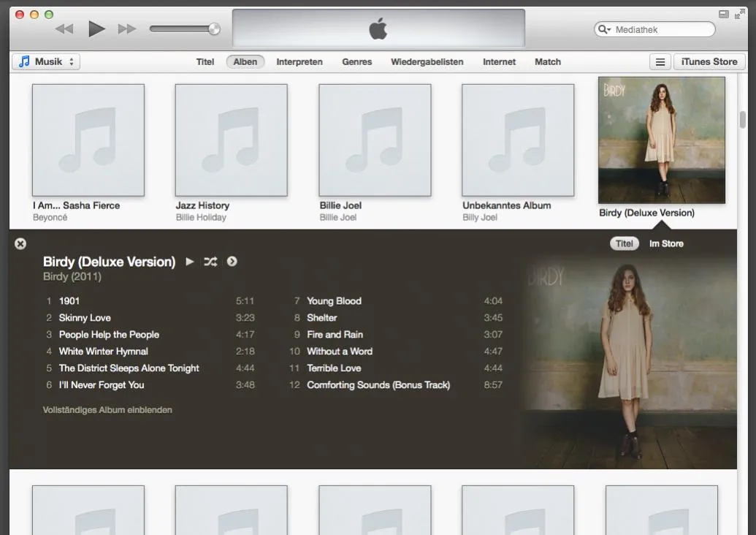This screenshot has width=756, height=535.
Task: Skip to previous track with rewind icon
Action: click(x=64, y=29)
